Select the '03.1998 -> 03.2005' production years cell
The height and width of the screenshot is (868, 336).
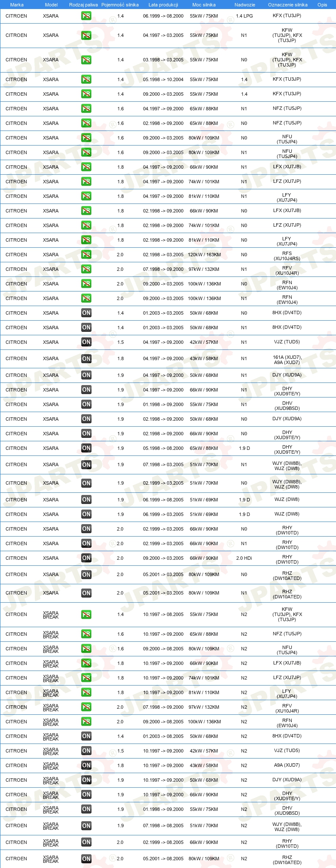point(163,60)
